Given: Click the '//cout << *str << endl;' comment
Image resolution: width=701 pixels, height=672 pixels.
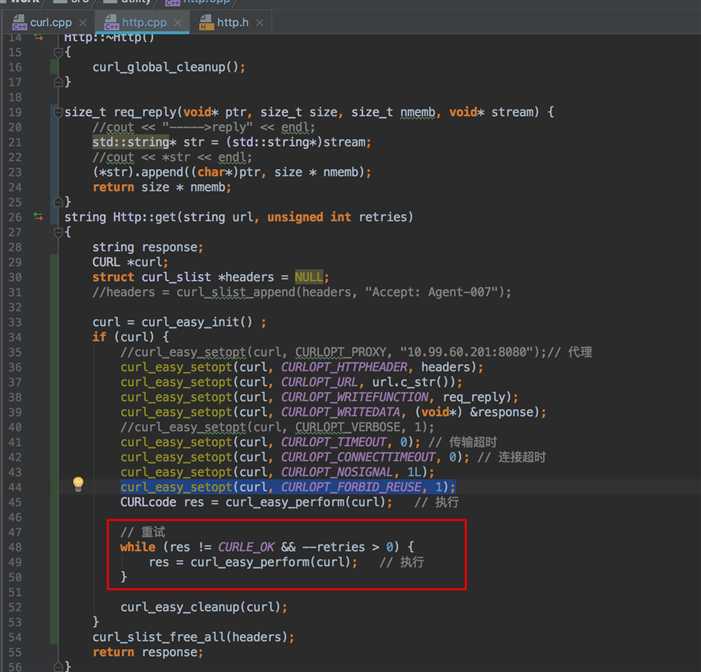Looking at the screenshot, I should (172, 157).
